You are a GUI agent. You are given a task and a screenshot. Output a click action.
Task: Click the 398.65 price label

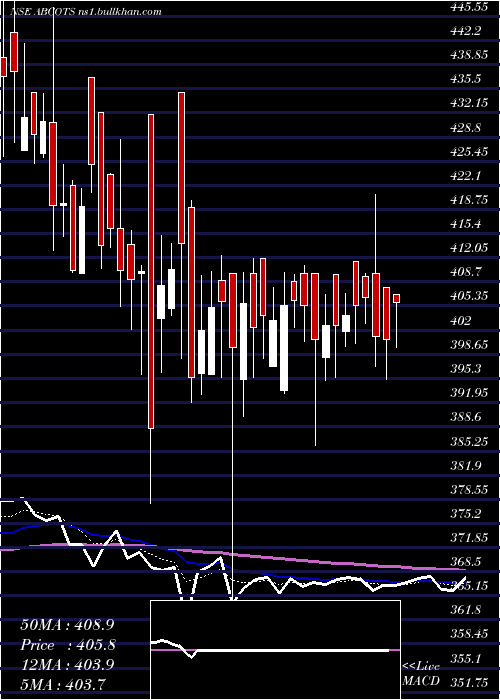point(467,345)
